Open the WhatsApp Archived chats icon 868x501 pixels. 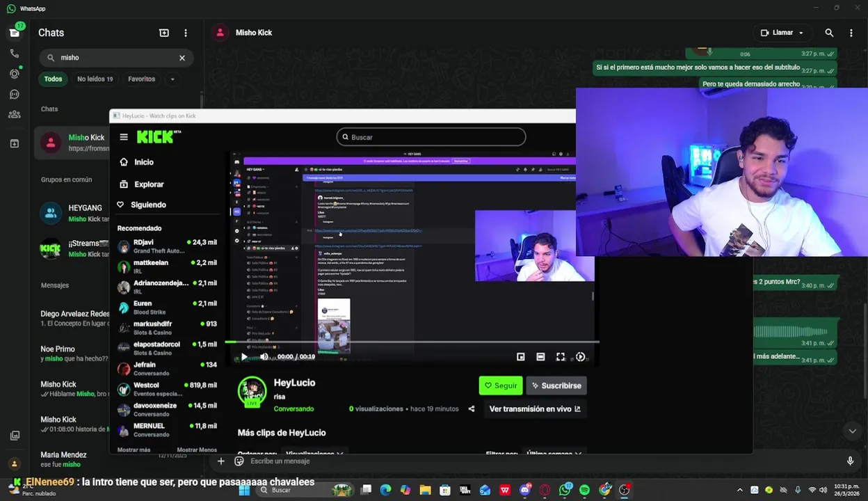15,143
